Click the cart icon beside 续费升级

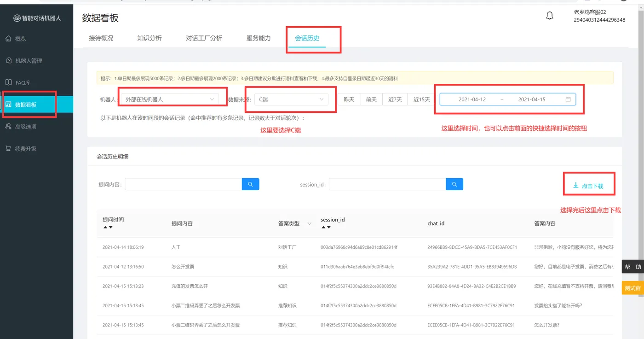(x=8, y=148)
